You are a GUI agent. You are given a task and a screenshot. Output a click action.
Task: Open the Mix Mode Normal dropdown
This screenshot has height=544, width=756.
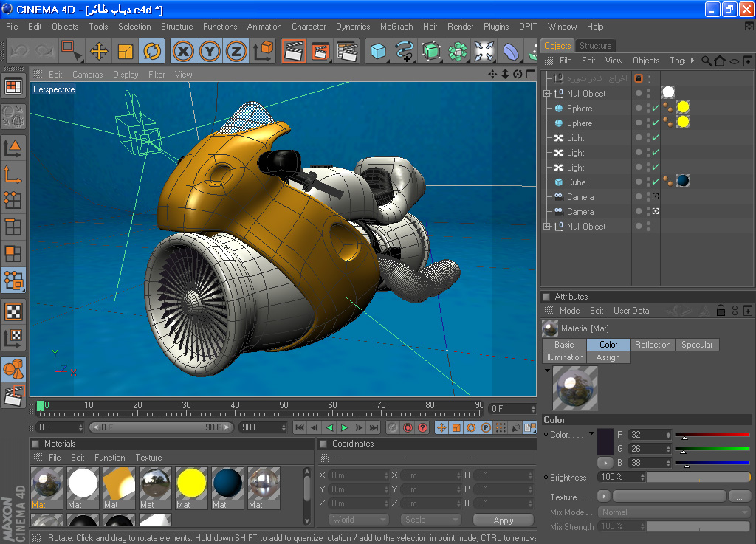point(674,512)
